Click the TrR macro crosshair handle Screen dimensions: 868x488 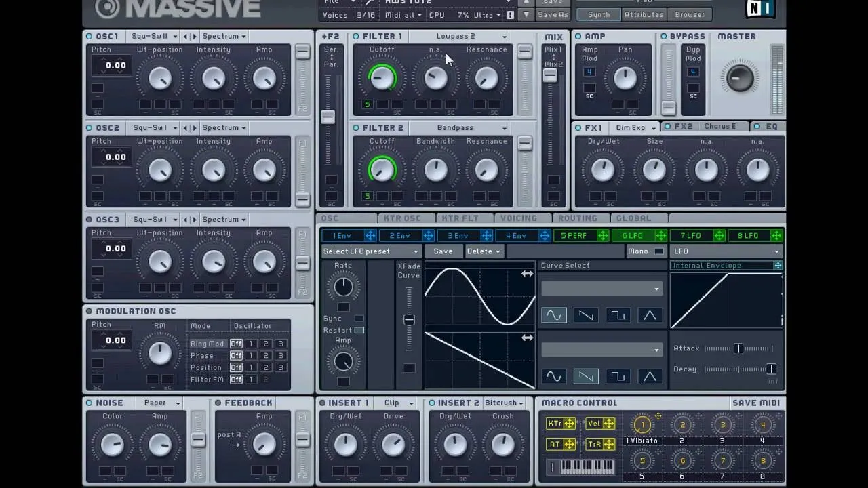point(609,444)
